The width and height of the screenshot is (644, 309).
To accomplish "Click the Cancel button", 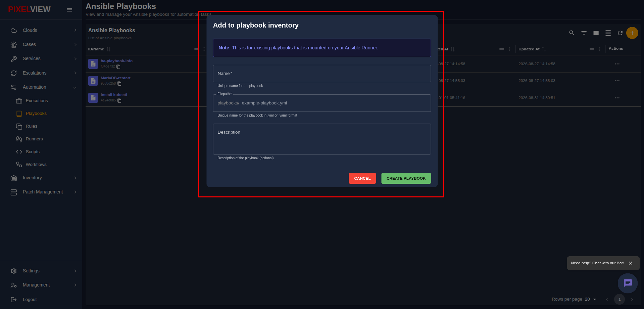I will [x=362, y=178].
